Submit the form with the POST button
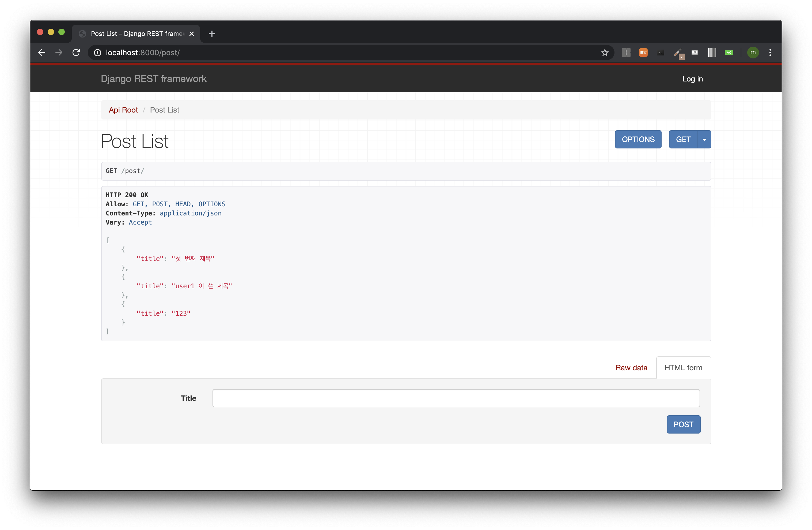 683,424
